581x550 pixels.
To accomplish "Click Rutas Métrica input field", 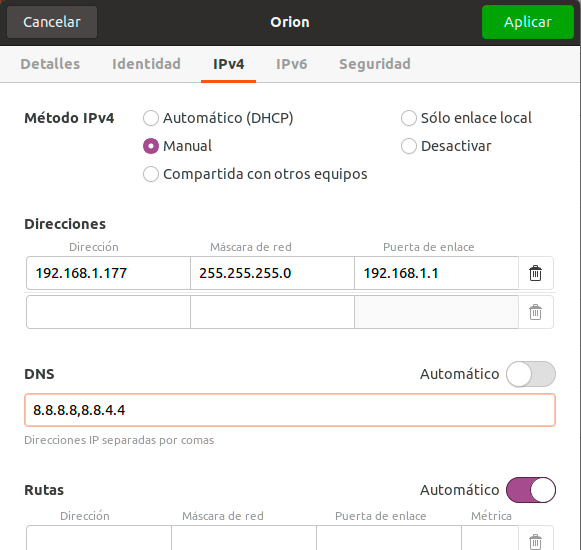I will (490, 538).
